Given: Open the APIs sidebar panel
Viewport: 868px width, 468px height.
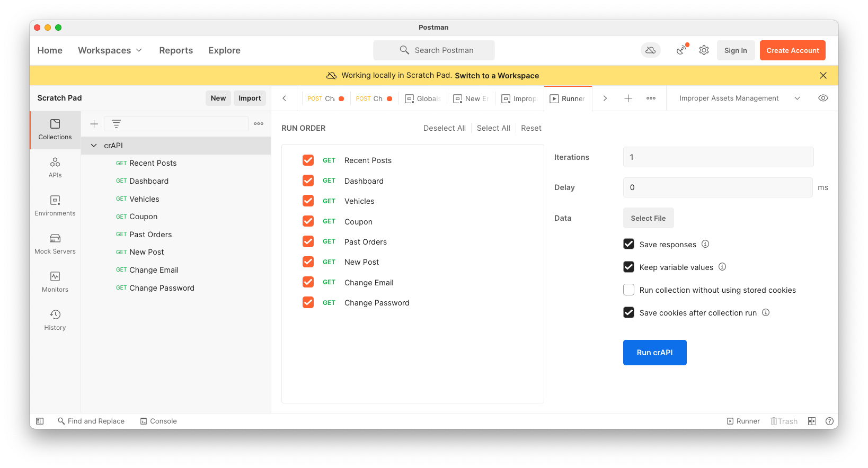Looking at the screenshot, I should [55, 168].
